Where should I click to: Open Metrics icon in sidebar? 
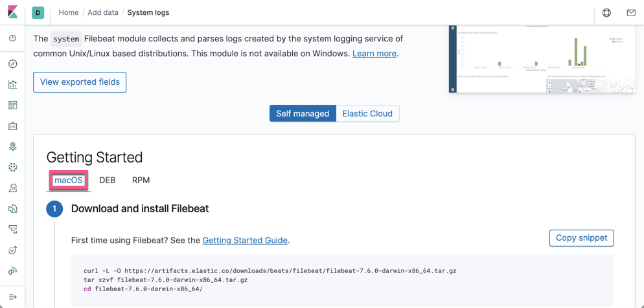click(13, 188)
